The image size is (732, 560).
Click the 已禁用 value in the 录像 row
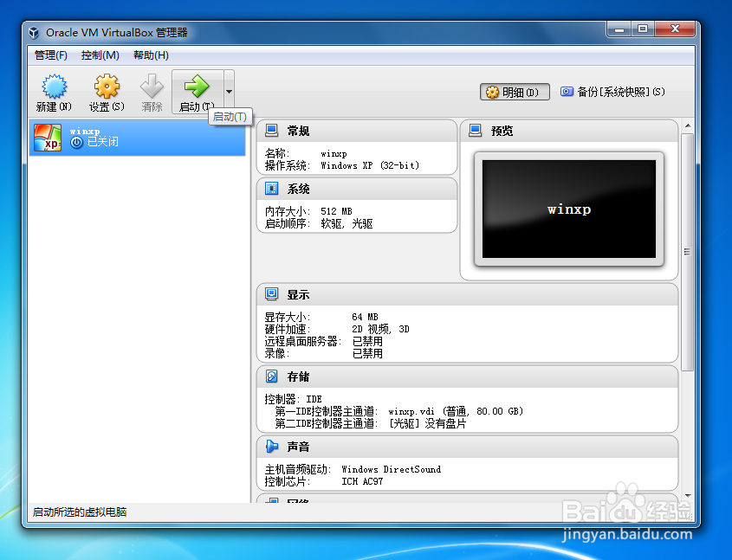(x=367, y=353)
